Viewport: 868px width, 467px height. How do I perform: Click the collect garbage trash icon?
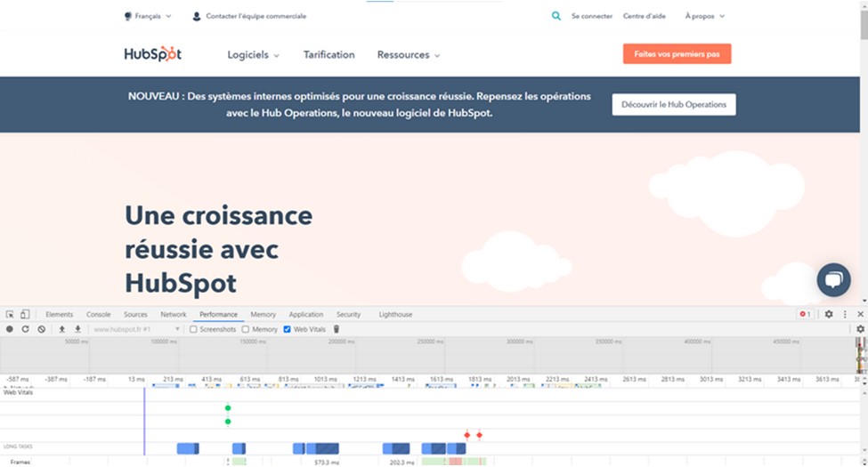click(337, 329)
